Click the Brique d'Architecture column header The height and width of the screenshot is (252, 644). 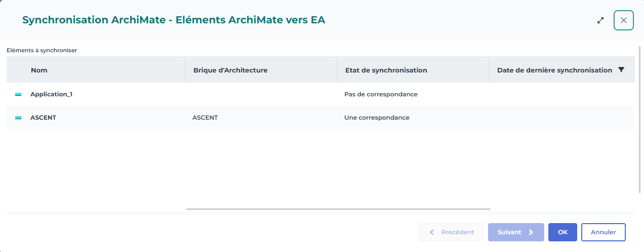(230, 70)
